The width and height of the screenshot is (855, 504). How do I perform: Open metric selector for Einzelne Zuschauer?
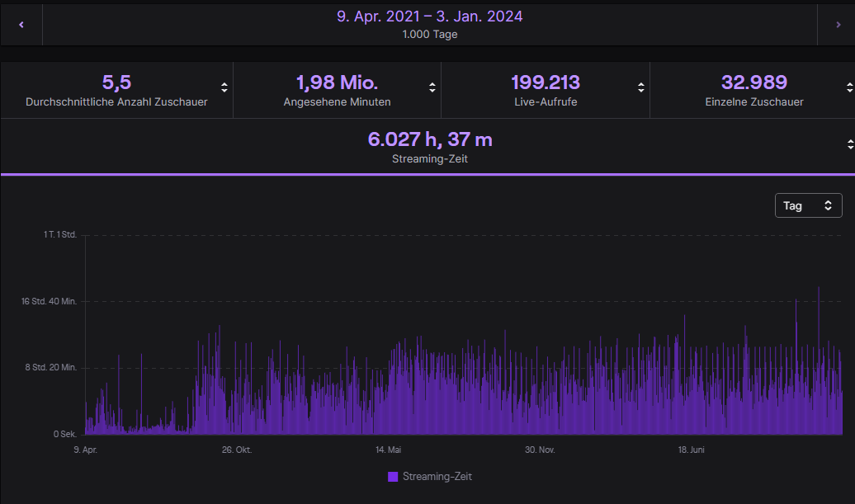pyautogui.click(x=849, y=87)
